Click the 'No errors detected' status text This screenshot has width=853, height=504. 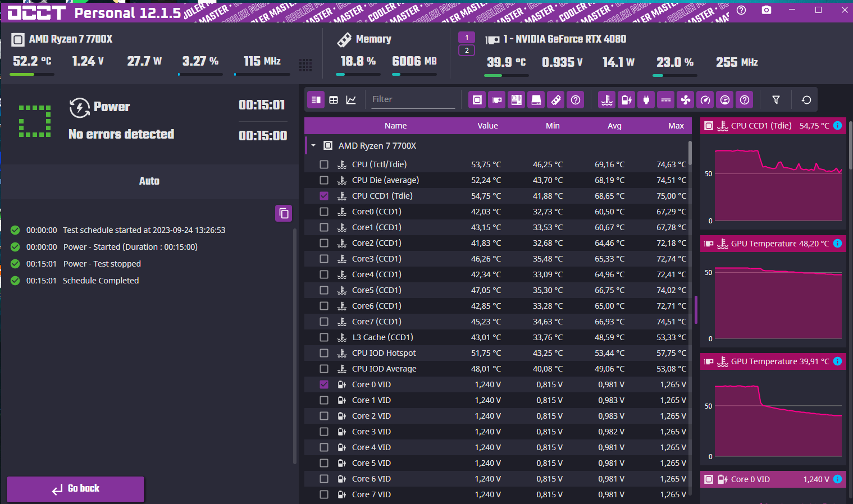(121, 134)
